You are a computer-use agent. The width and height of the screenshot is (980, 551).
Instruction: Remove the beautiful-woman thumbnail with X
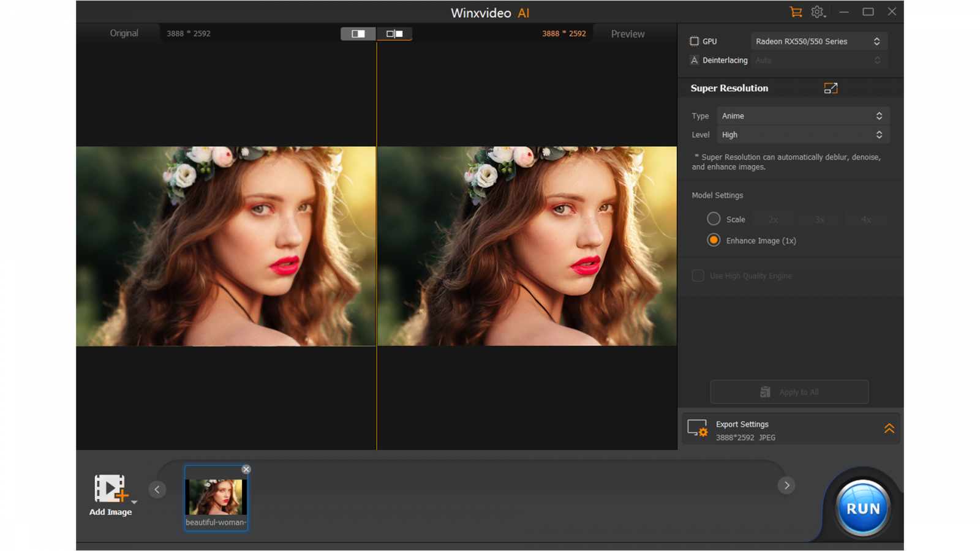(246, 470)
